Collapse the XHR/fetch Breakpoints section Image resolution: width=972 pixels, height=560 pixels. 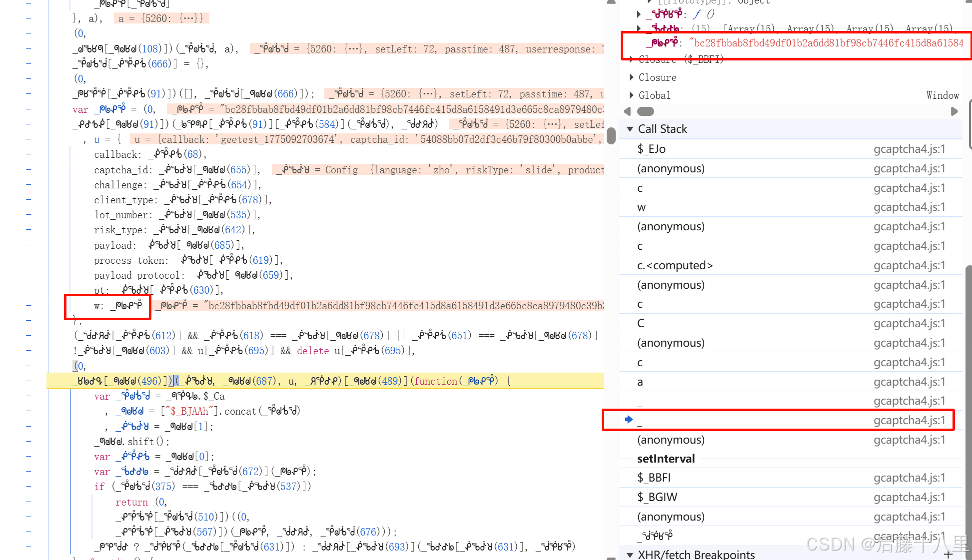click(x=630, y=555)
